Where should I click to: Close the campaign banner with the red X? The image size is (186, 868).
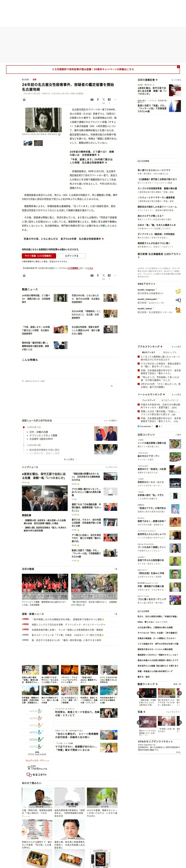(x=178, y=67)
